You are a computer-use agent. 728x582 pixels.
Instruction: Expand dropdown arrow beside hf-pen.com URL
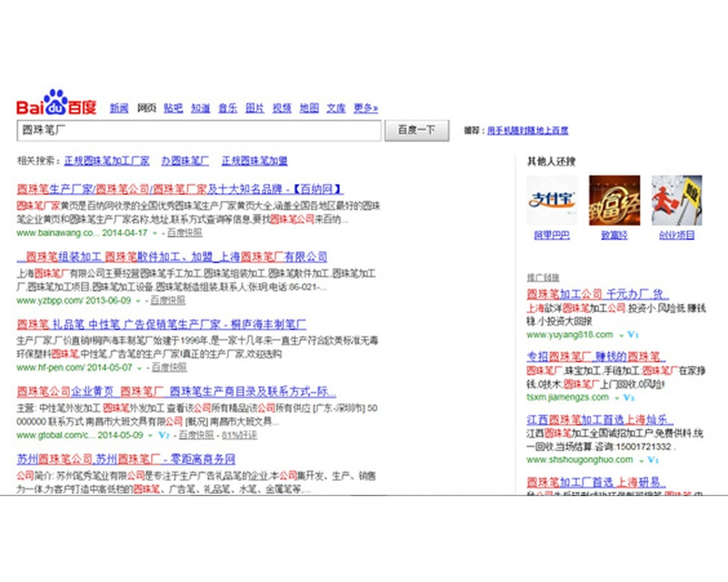click(x=139, y=368)
